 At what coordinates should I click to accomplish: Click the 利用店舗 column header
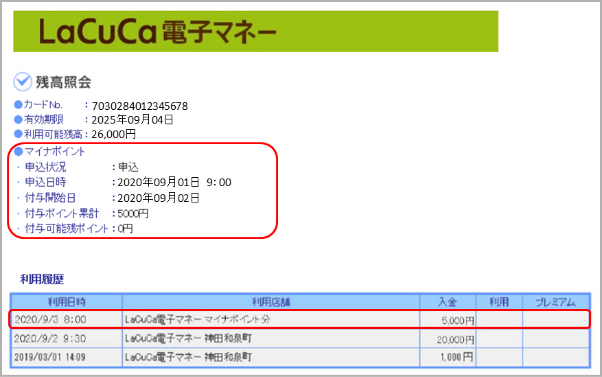click(x=271, y=302)
